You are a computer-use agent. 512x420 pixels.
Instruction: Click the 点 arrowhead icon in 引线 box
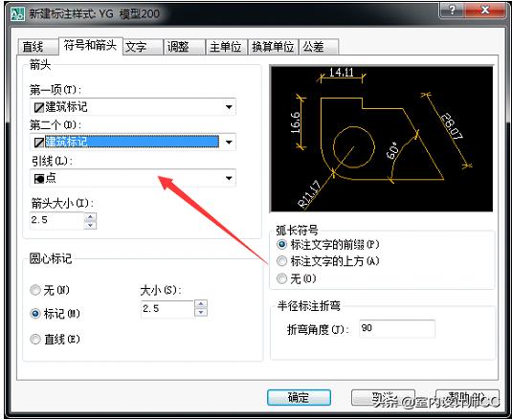[x=39, y=178]
